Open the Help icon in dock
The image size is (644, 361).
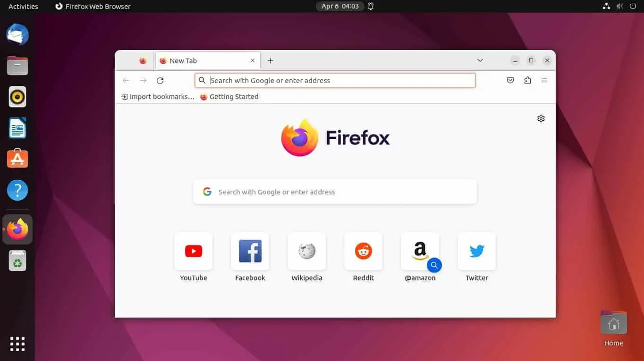tap(17, 190)
